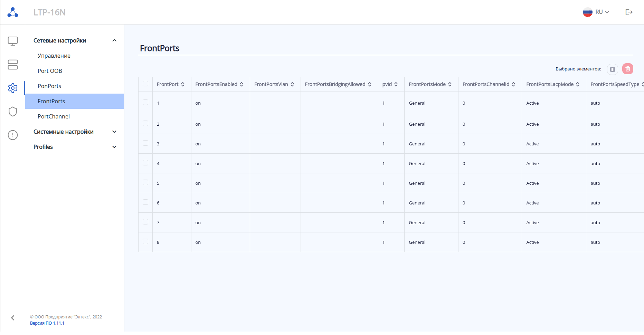Open the server rack icon section
This screenshot has height=335, width=644.
click(x=13, y=65)
